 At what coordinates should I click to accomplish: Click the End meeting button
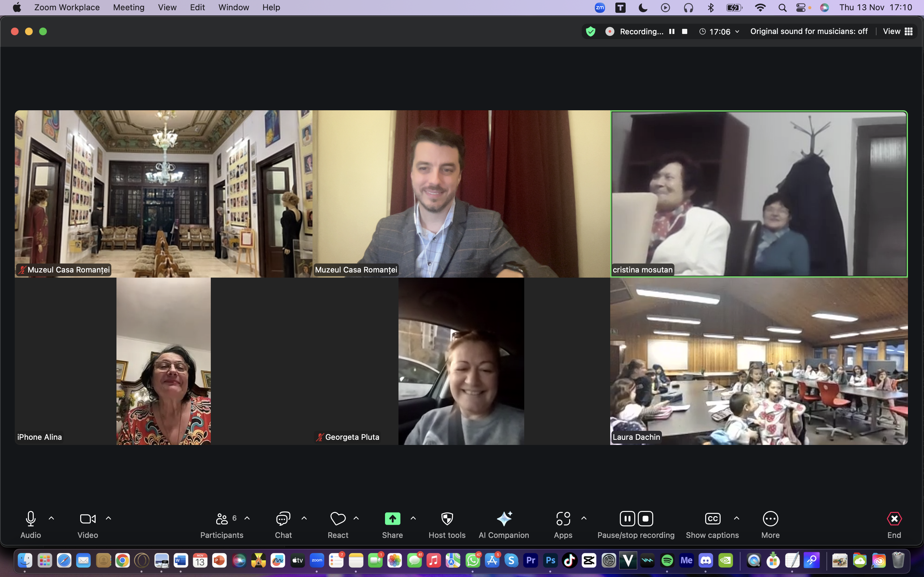[x=894, y=524]
